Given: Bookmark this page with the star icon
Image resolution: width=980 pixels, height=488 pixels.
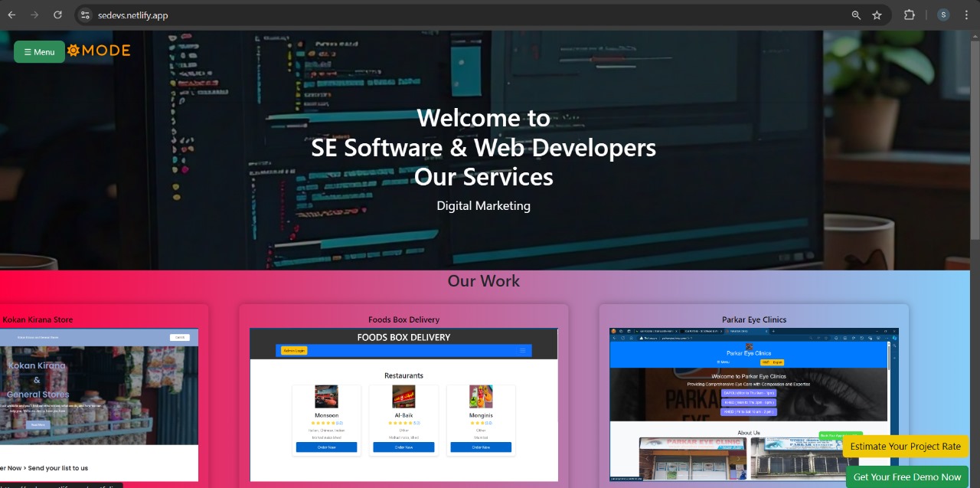Looking at the screenshot, I should tap(877, 15).
